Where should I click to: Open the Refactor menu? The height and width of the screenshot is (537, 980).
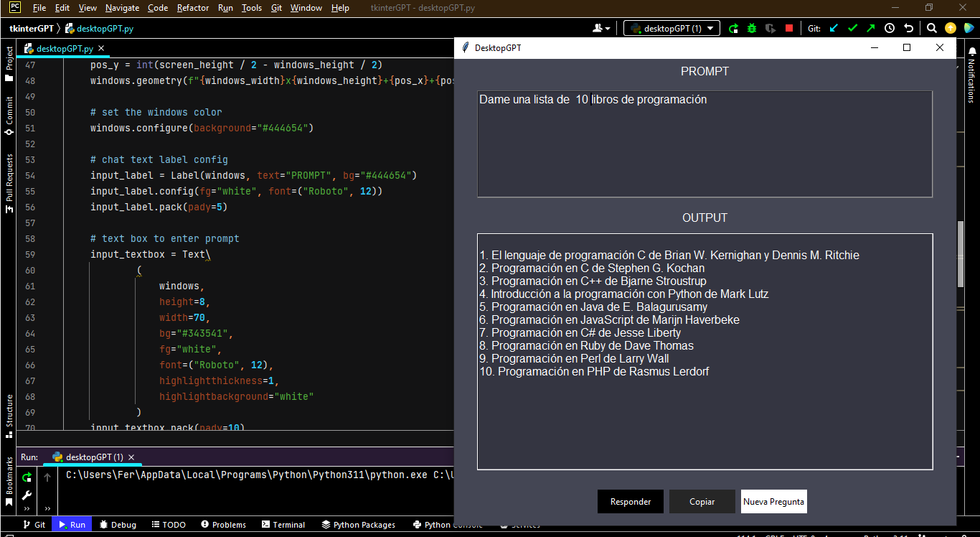coord(193,8)
